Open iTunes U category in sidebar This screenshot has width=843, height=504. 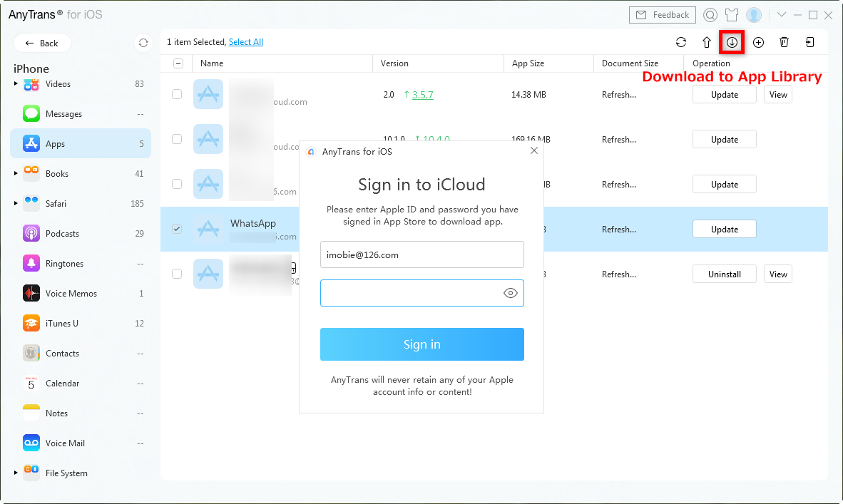click(81, 324)
